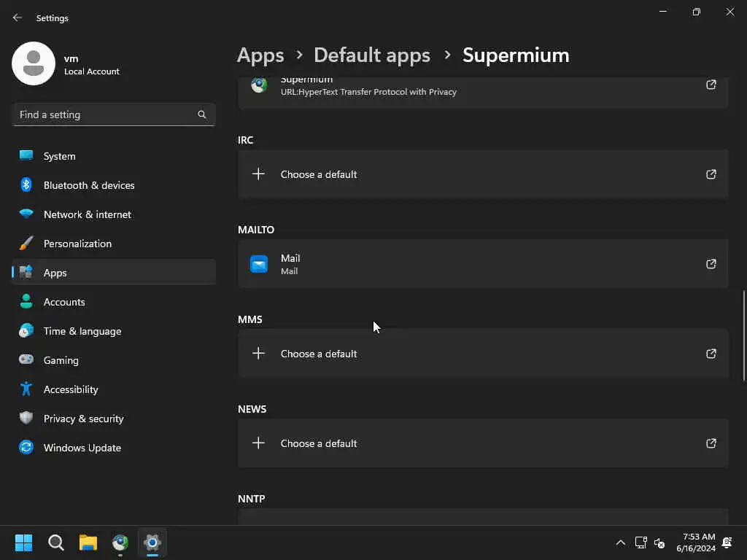Navigate to Default apps breadcrumb
Viewport: 747px width, 560px height.
(371, 55)
